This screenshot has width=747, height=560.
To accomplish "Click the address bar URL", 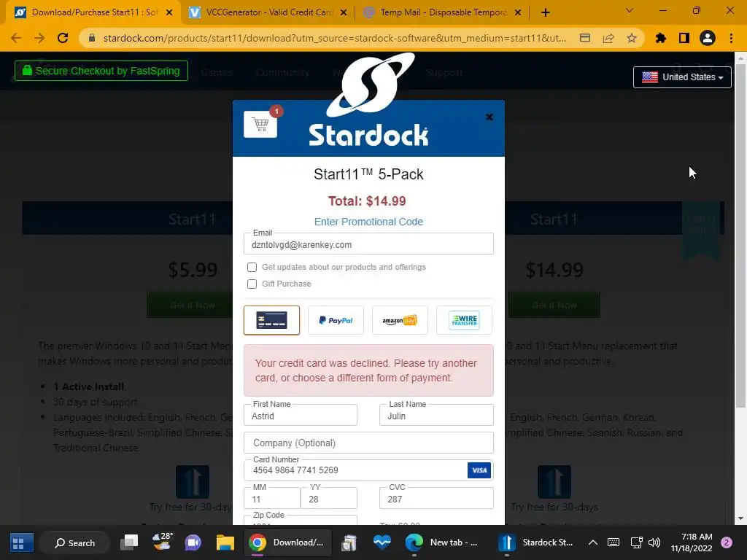I will [334, 38].
